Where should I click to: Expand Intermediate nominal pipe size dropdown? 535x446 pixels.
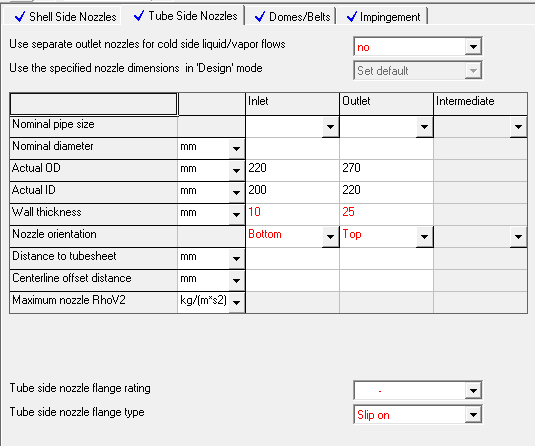(x=518, y=127)
